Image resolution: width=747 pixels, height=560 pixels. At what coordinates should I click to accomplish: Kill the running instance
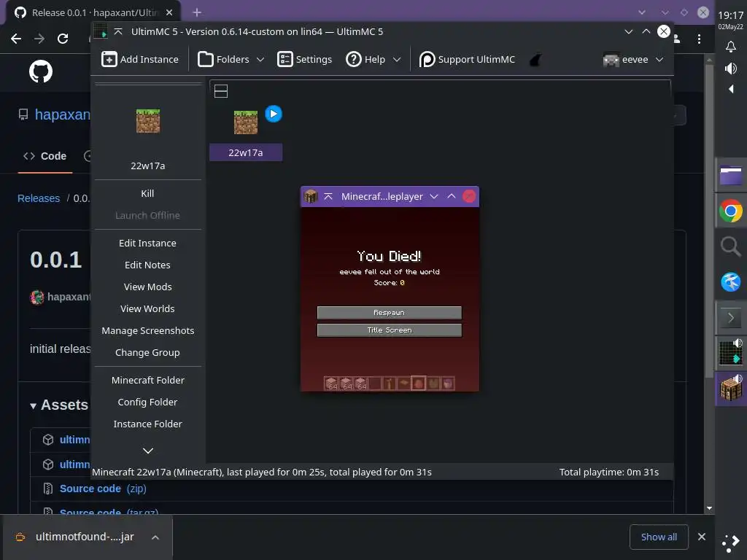tap(147, 193)
